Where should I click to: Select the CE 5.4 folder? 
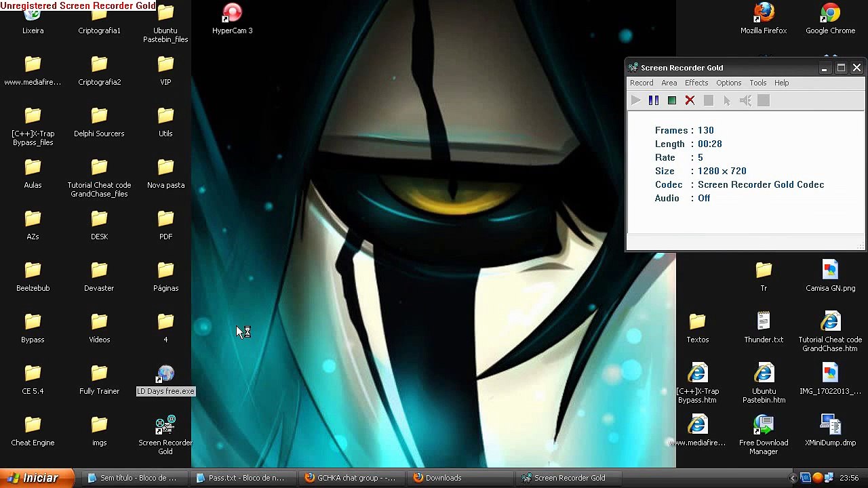(33, 380)
